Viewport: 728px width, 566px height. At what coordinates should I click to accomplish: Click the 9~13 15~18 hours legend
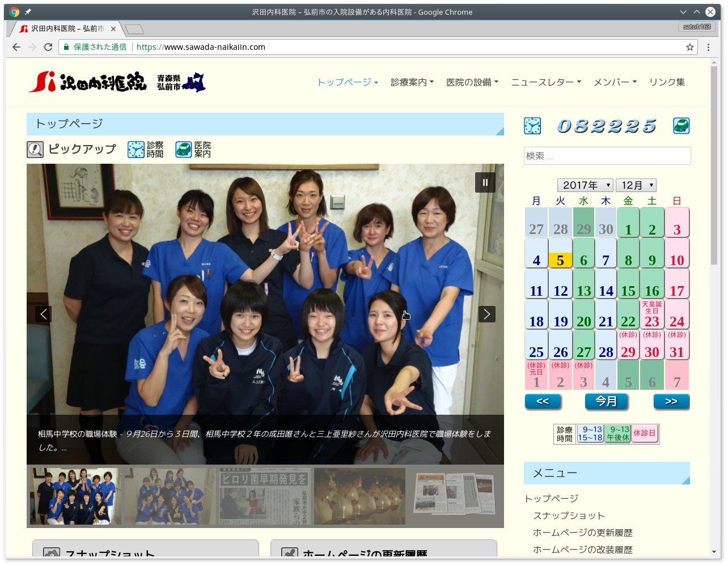point(590,434)
